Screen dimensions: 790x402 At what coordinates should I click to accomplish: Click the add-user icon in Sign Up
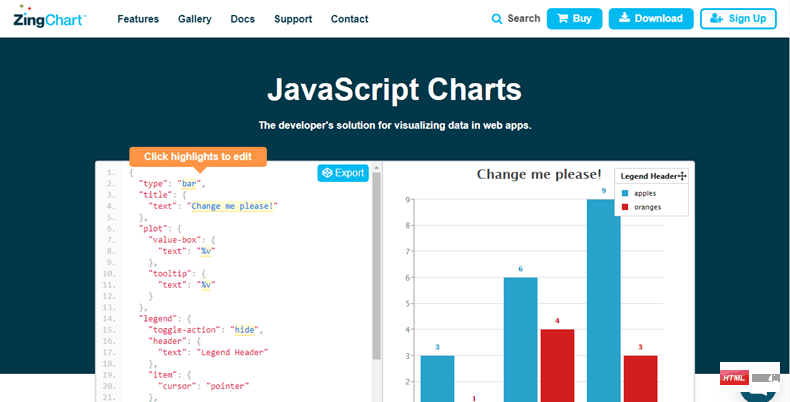click(x=716, y=19)
